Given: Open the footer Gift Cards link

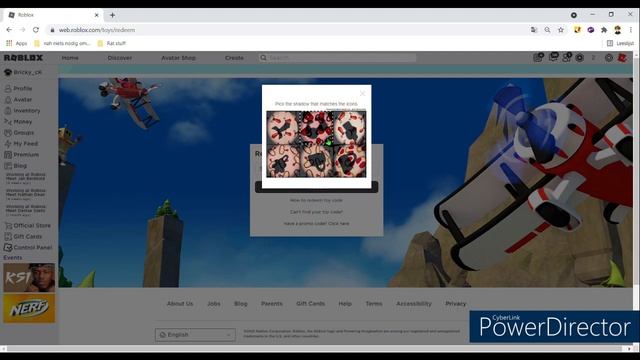Looking at the screenshot, I should [311, 304].
